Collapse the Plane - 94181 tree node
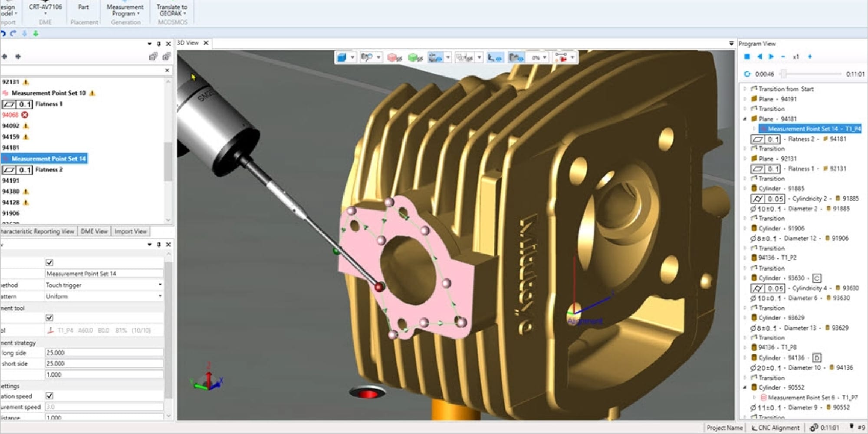The width and height of the screenshot is (868, 434). [x=745, y=118]
